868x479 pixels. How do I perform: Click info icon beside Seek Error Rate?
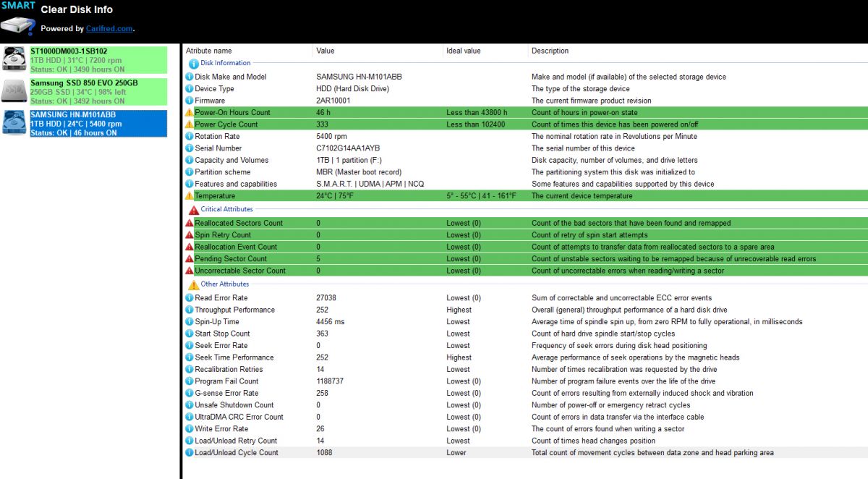[190, 346]
